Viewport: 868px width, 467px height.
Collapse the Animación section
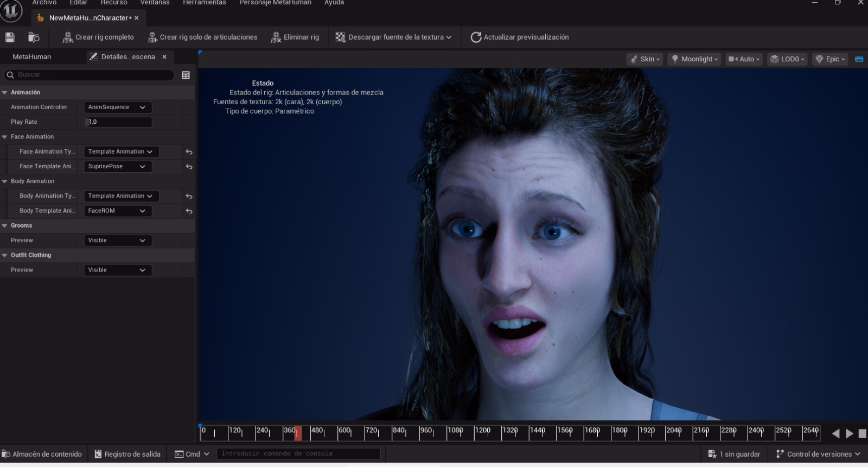5,93
